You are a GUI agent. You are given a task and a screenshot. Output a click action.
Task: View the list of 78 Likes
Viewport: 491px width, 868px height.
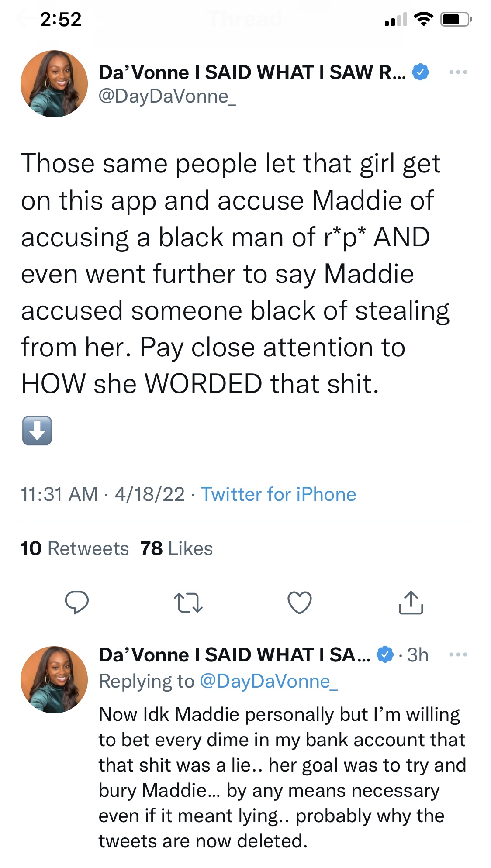pos(176,548)
